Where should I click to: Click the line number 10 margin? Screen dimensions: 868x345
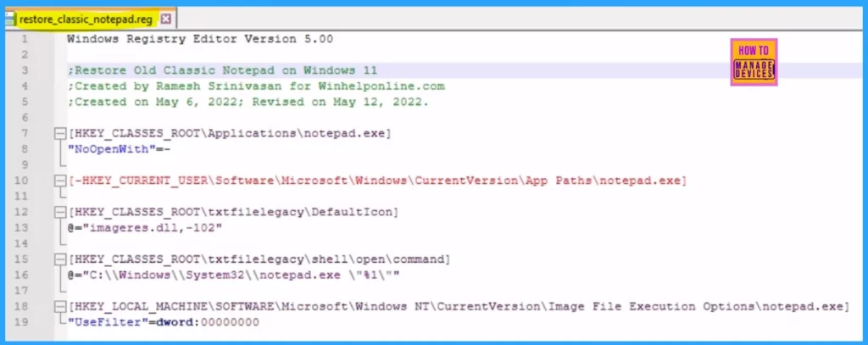pyautogui.click(x=21, y=181)
